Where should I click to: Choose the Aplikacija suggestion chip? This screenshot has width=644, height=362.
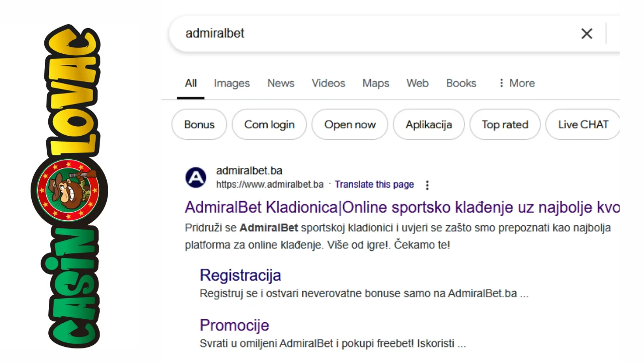429,125
